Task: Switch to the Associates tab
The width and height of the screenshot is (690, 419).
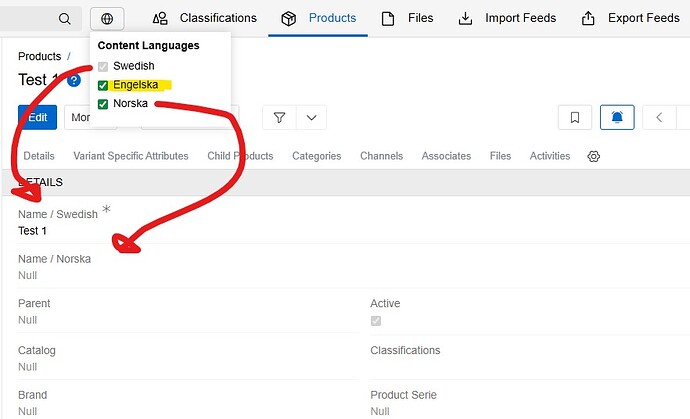Action: (x=446, y=156)
